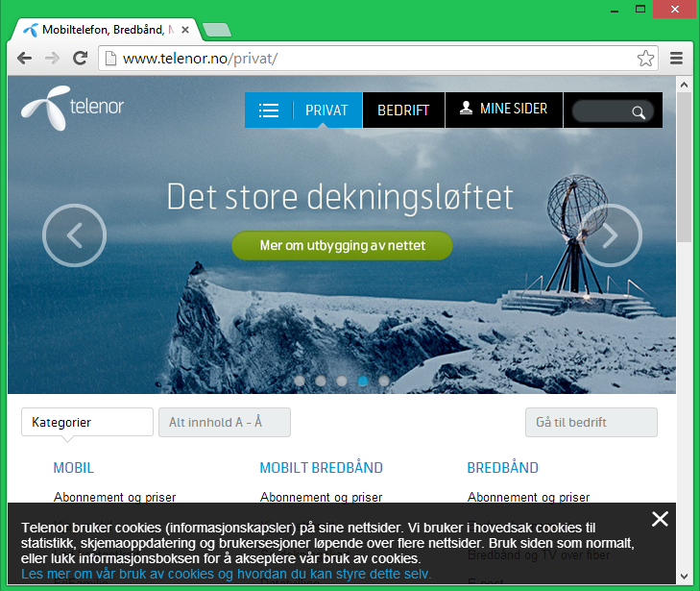700x591 pixels.
Task: Bookmark the page with the star icon
Action: pos(645,58)
